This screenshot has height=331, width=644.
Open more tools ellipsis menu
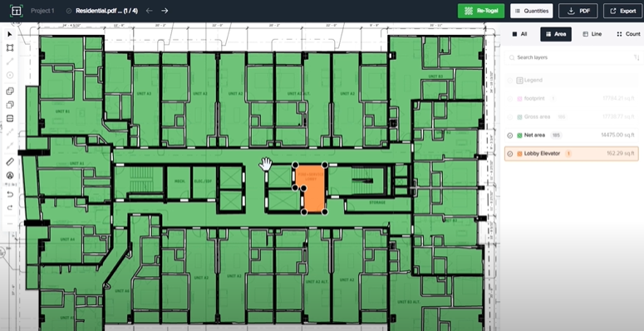10,224
